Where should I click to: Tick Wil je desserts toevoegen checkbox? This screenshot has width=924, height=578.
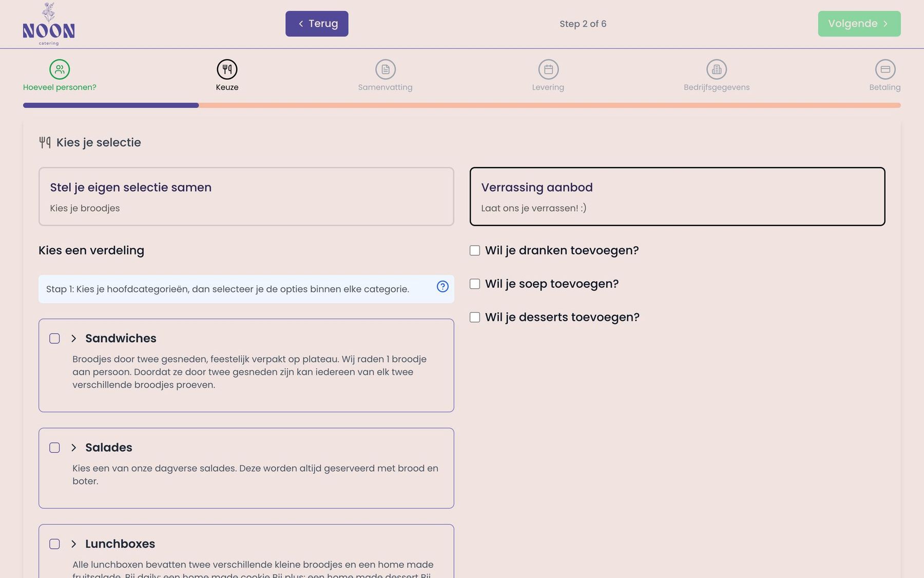point(475,317)
